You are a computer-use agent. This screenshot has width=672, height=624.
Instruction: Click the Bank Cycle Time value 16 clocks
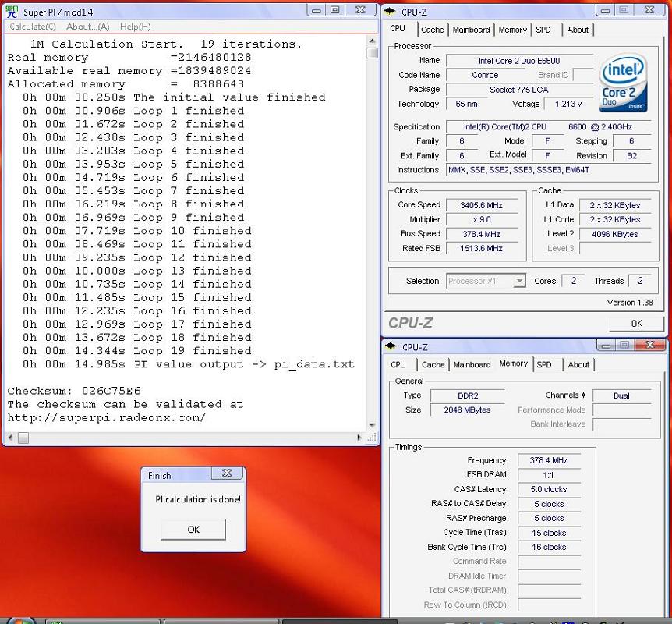coord(549,548)
